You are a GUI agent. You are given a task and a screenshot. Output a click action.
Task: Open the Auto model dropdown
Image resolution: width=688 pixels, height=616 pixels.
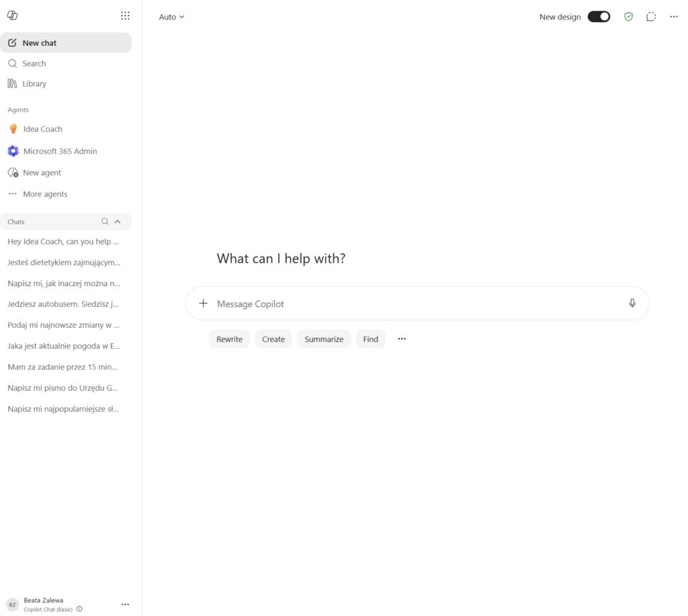tap(171, 17)
